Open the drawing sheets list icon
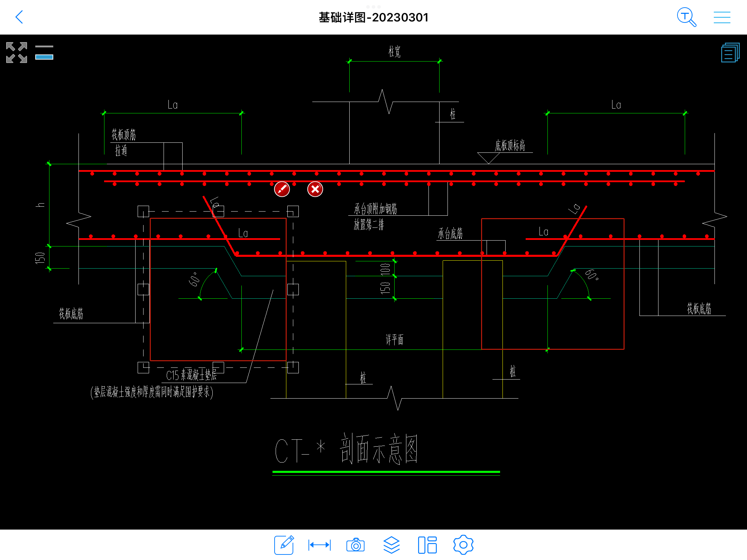 coord(730,53)
